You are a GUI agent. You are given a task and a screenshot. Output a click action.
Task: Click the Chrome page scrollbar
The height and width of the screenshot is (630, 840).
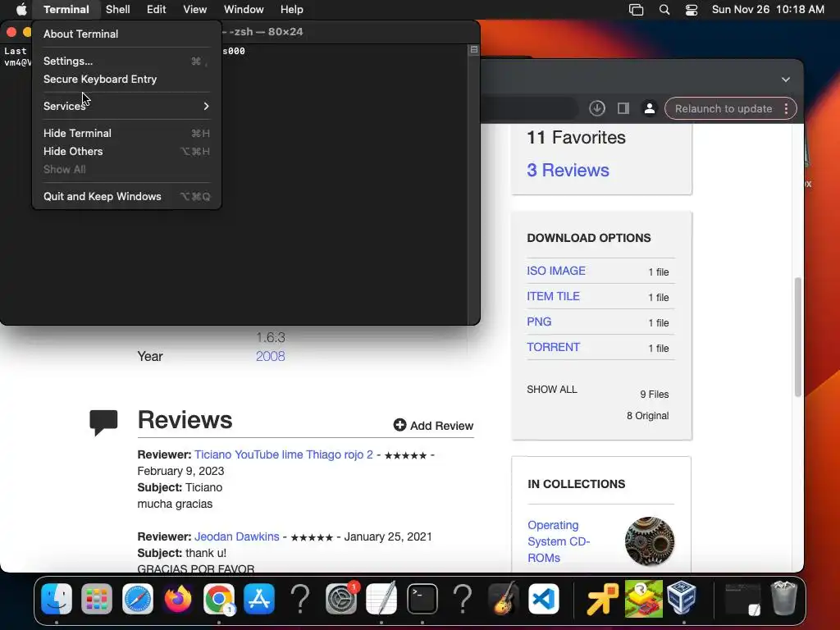(x=797, y=337)
